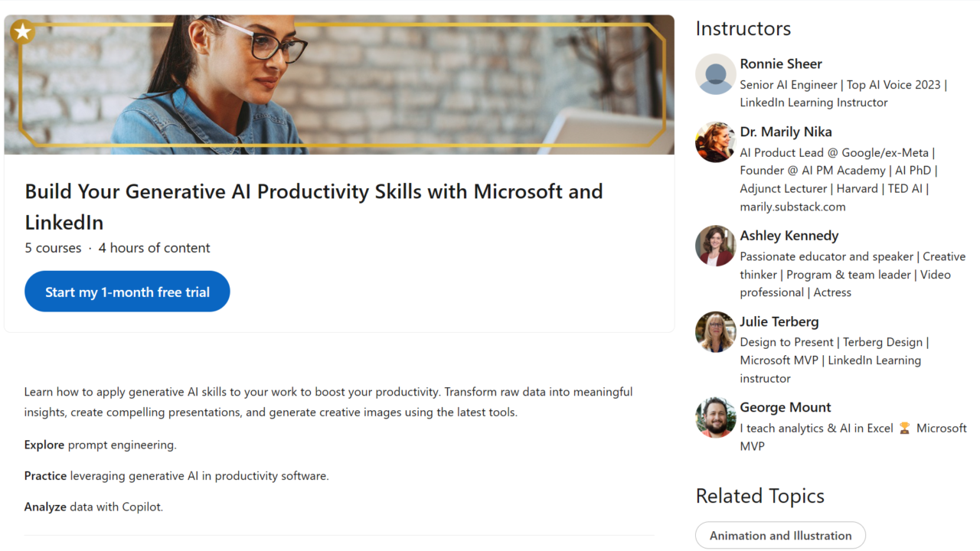Go to Julie Terberg's name link
Image resolution: width=980 pixels, height=551 pixels.
[779, 321]
